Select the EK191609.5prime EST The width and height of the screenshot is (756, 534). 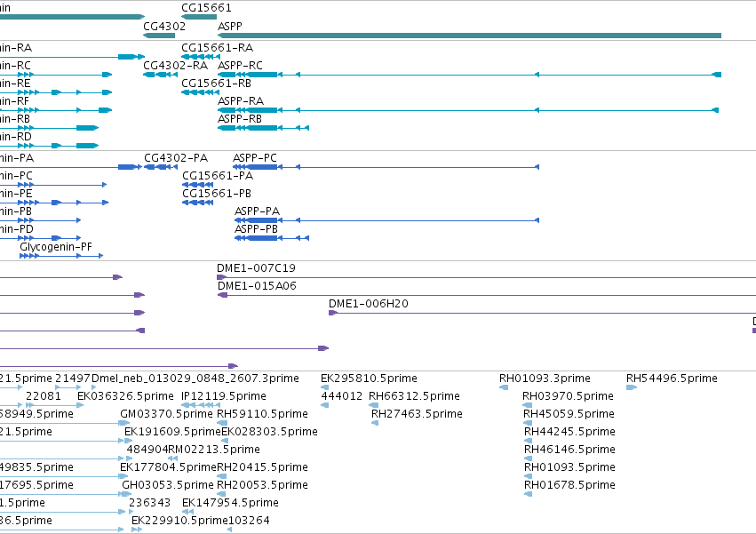click(128, 441)
